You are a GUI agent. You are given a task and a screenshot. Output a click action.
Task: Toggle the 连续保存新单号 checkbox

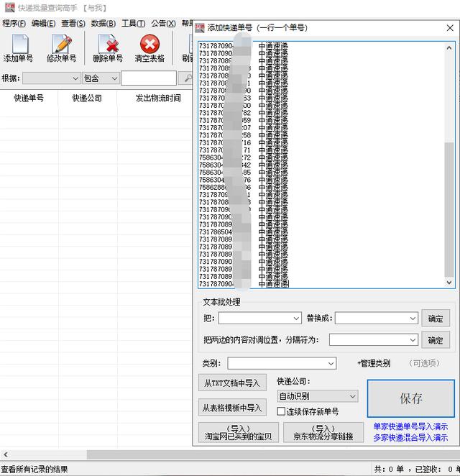tap(281, 411)
